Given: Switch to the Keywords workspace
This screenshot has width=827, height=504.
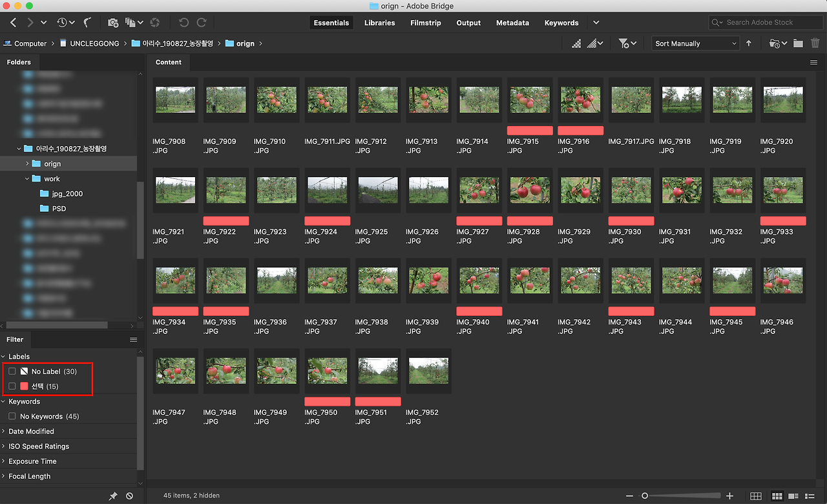Looking at the screenshot, I should pyautogui.click(x=561, y=23).
